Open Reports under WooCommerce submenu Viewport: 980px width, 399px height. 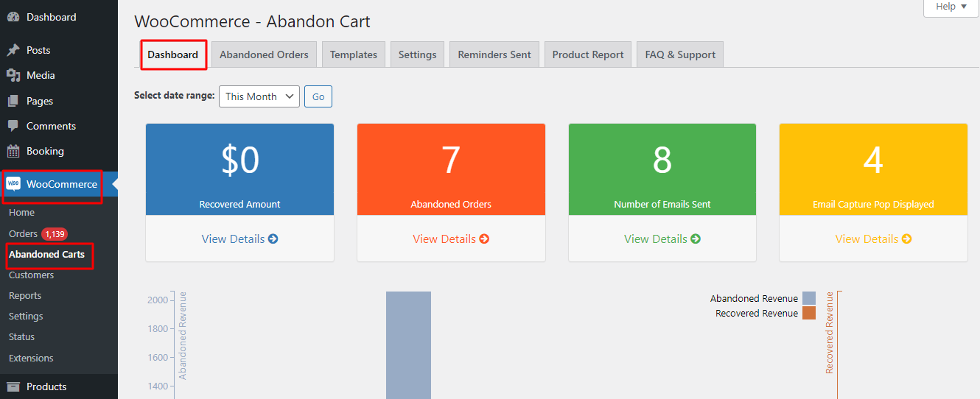[25, 295]
